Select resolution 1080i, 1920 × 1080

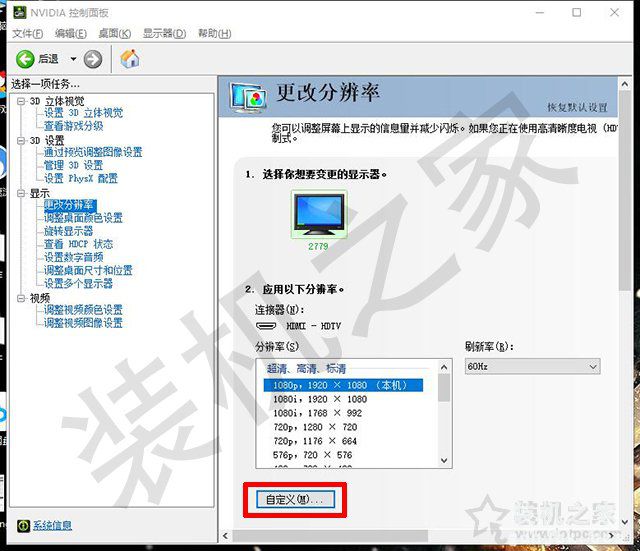(320, 399)
